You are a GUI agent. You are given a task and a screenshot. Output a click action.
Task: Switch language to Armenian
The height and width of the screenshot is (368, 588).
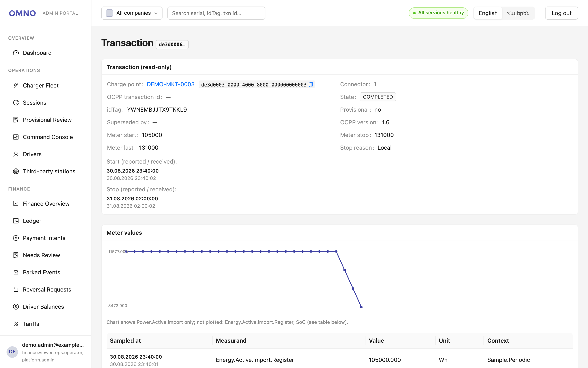click(518, 13)
